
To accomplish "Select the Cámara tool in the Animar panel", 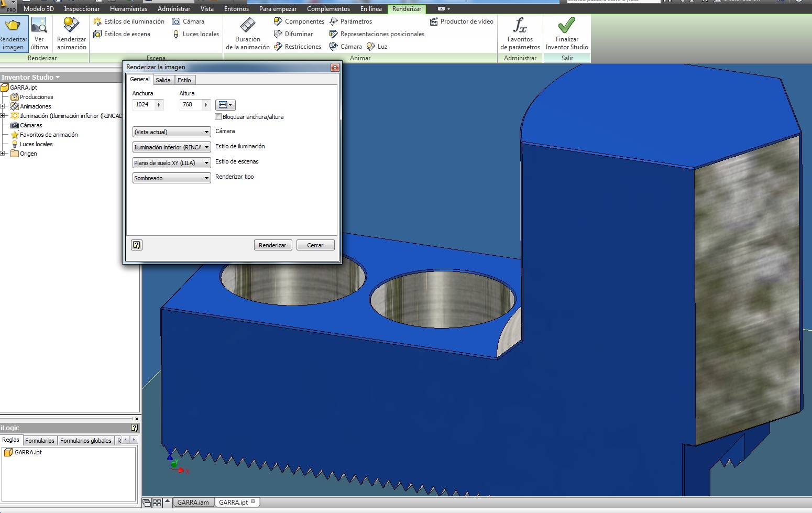I will [x=346, y=47].
